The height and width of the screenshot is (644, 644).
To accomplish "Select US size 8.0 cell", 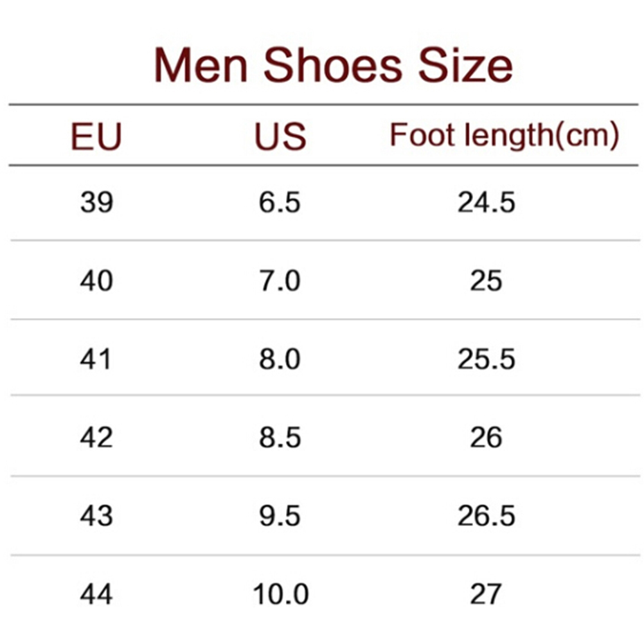I will 280,359.
